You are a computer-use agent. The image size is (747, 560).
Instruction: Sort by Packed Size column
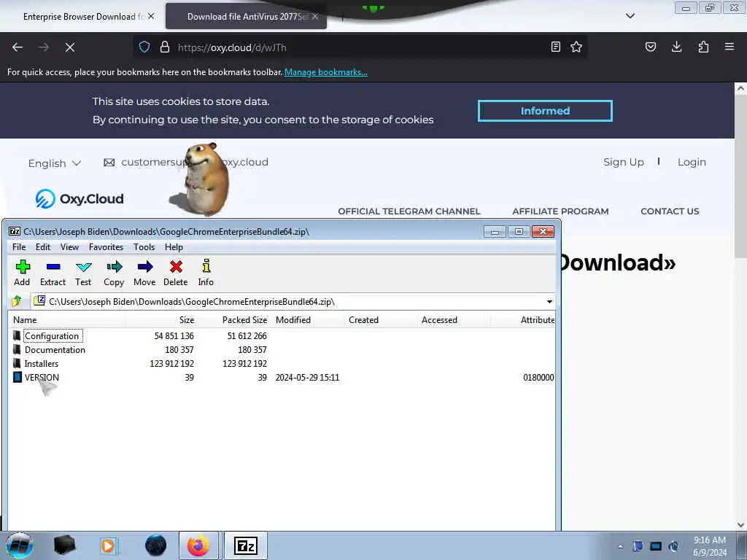click(x=234, y=319)
